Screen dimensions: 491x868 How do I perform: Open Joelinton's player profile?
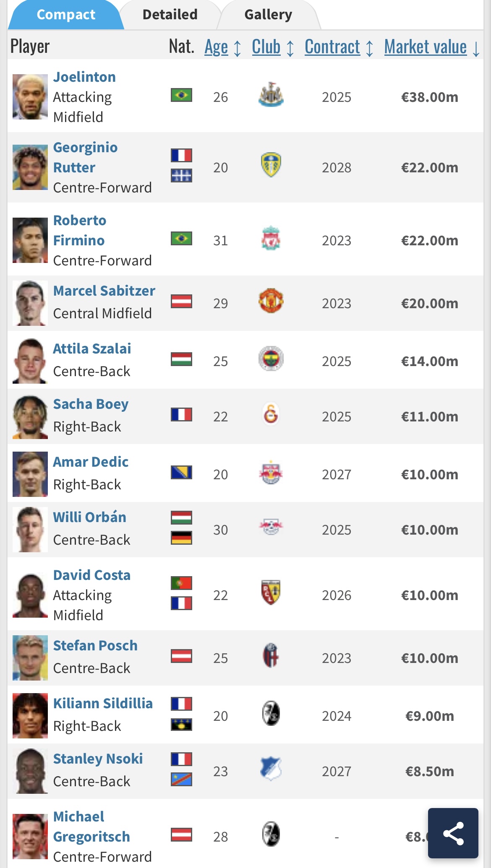click(x=84, y=77)
